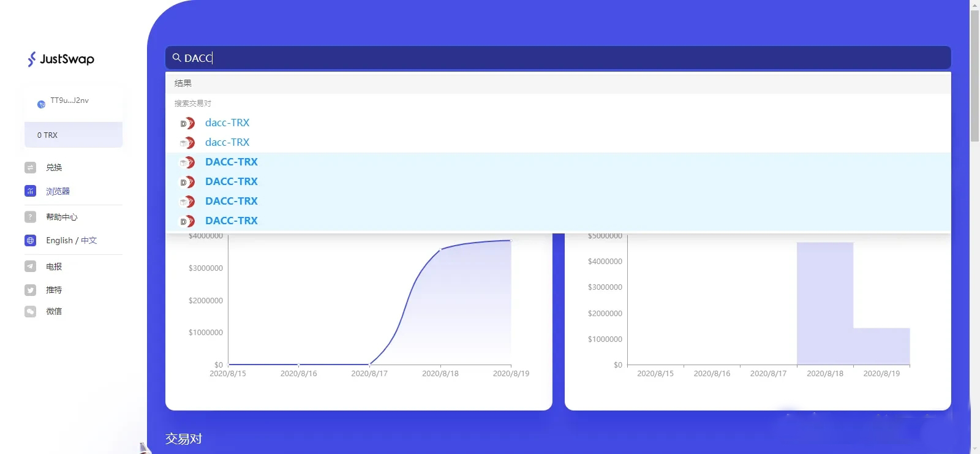980x454 pixels.
Task: Click the 搜索交易对 label
Action: coord(193,104)
